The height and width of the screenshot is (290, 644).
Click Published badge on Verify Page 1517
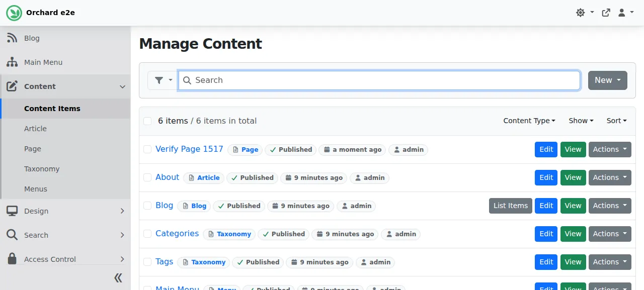(x=291, y=150)
